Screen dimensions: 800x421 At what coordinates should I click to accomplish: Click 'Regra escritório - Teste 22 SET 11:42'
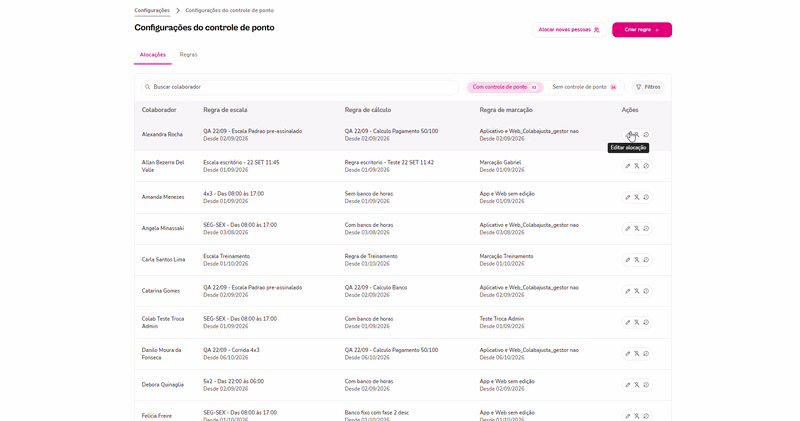coord(389,162)
